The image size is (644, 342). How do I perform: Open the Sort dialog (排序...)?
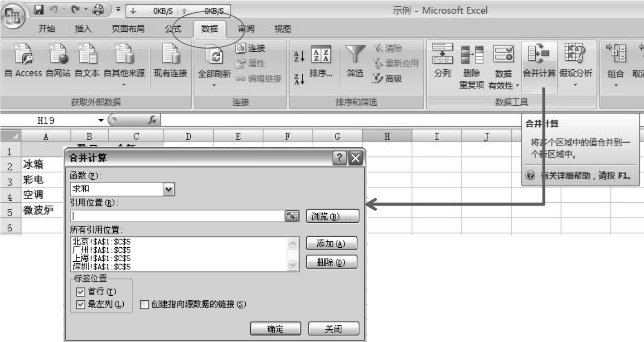point(320,61)
